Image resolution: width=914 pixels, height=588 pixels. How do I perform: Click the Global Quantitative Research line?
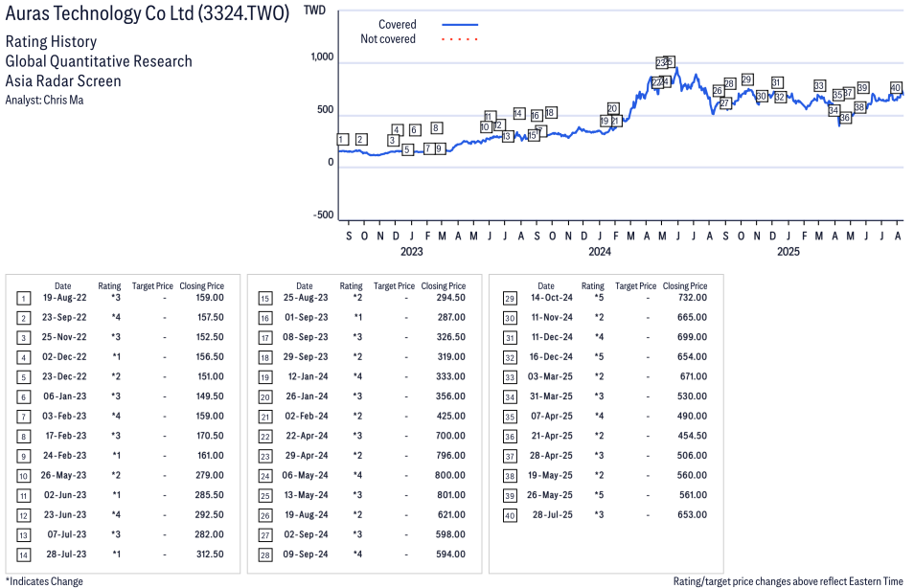[x=99, y=61]
